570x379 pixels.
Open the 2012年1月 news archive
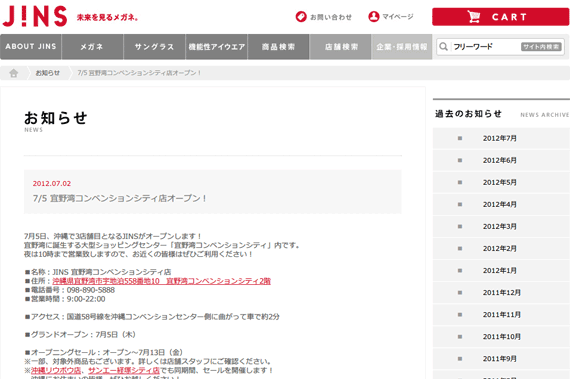[501, 270]
